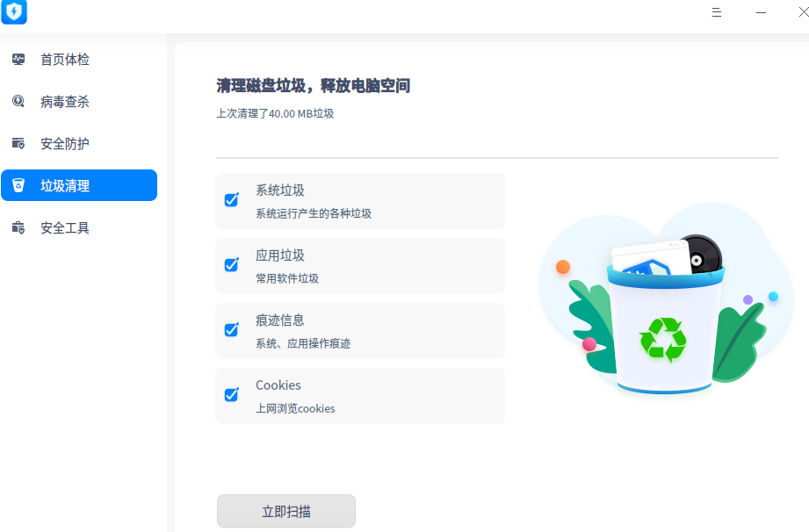Uncheck the 应用垃圾 checkbox
Viewport: 809px width, 532px height.
[232, 265]
